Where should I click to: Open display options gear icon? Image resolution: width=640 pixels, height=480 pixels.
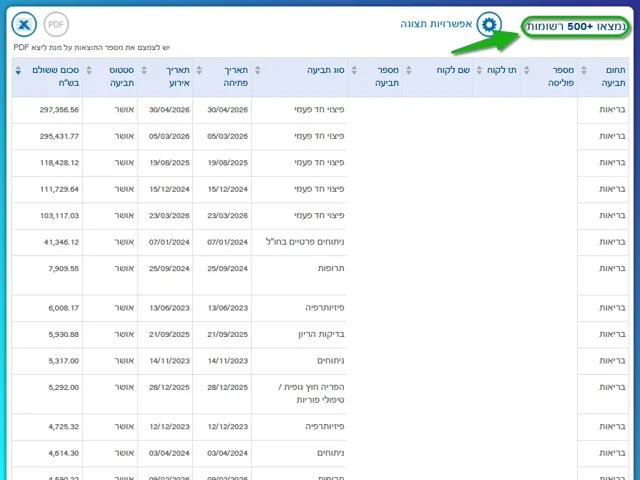click(489, 24)
